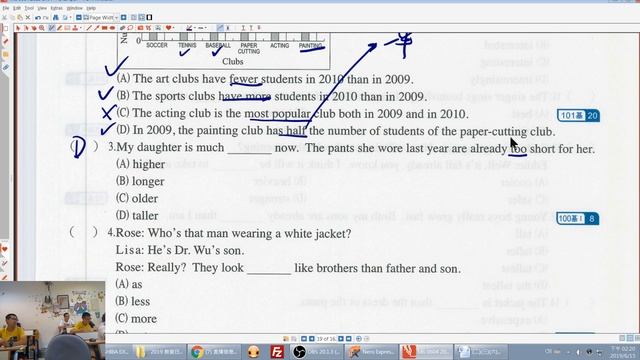Screen dimensions: 640x360
Task: Click the pen color selector icon
Action: click(189, 28)
